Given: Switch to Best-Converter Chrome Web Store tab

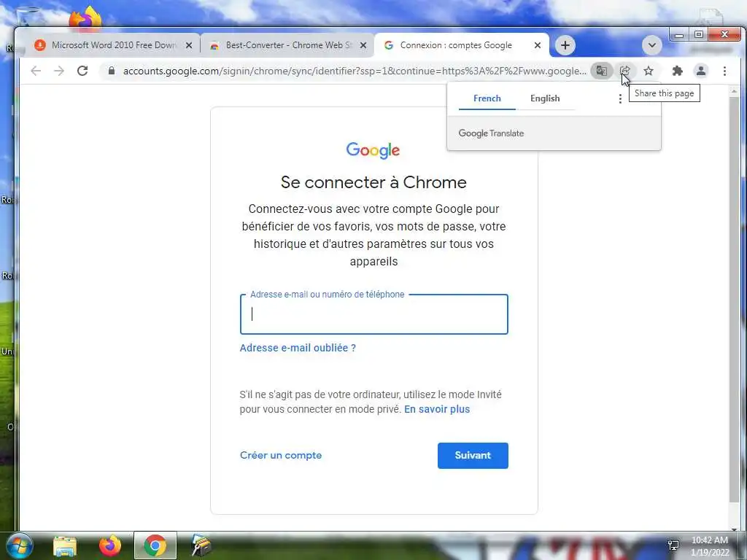Looking at the screenshot, I should (x=287, y=45).
